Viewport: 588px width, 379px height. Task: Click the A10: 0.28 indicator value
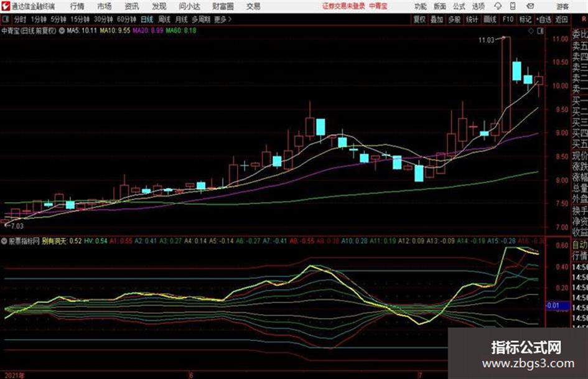(x=355, y=241)
